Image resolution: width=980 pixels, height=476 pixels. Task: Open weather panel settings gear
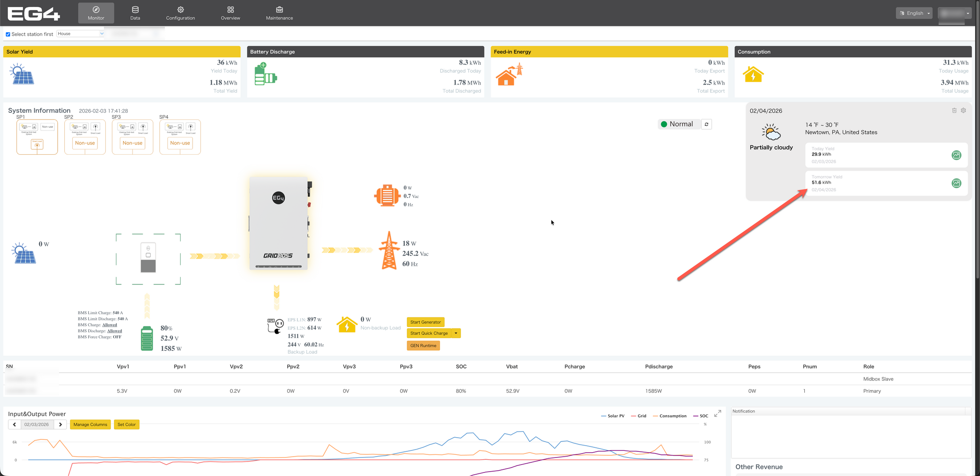tap(963, 111)
